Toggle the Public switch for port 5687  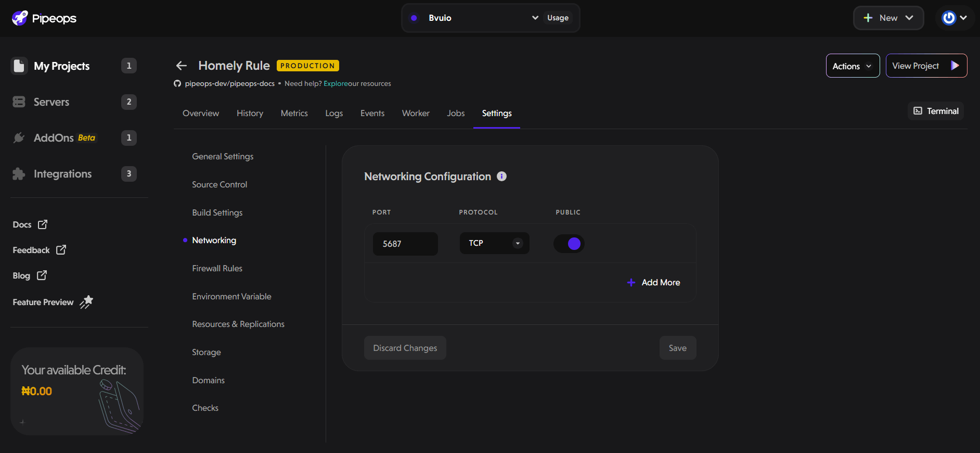tap(569, 244)
